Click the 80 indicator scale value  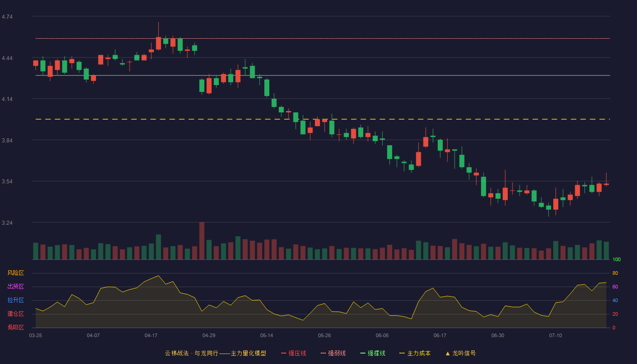pyautogui.click(x=615, y=273)
